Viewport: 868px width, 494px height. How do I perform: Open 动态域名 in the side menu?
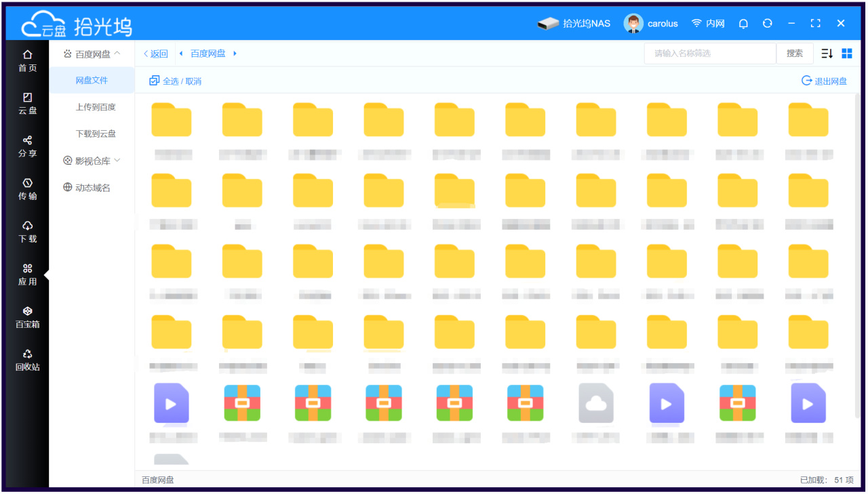pyautogui.click(x=87, y=188)
